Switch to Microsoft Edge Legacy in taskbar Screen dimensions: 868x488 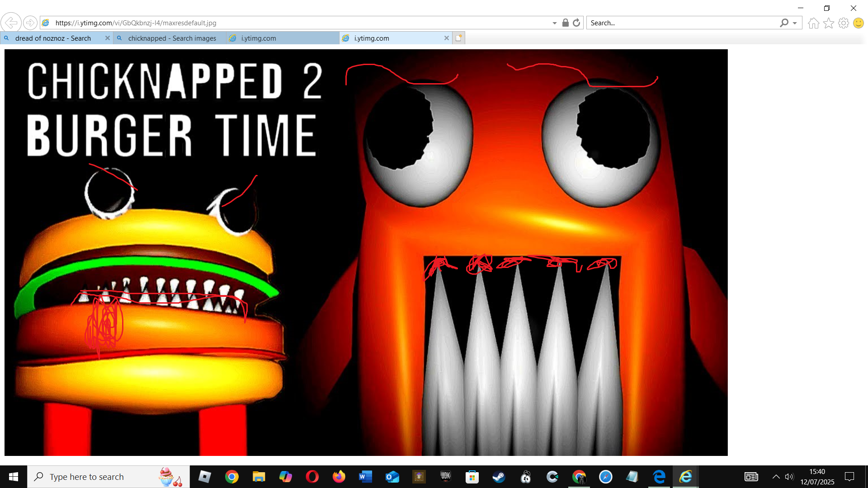[659, 477]
